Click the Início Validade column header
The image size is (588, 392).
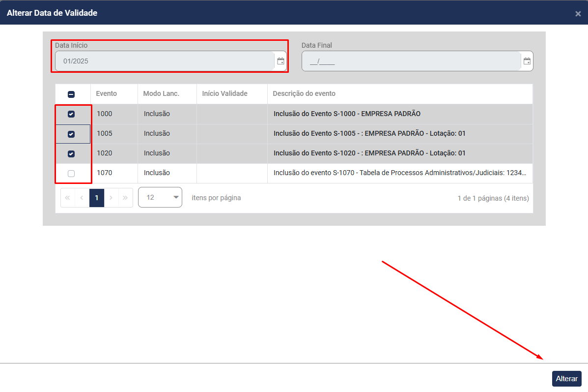pos(224,93)
